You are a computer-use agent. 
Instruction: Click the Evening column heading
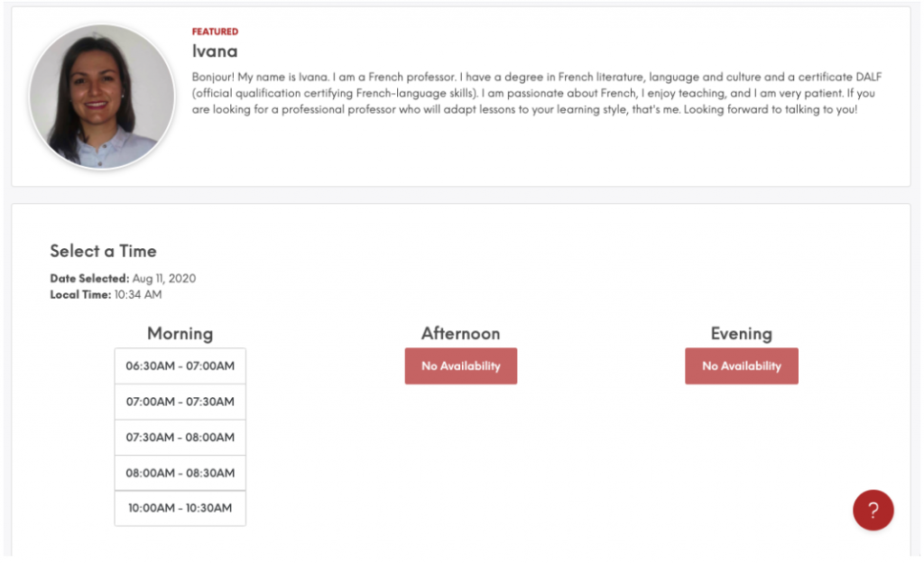742,334
